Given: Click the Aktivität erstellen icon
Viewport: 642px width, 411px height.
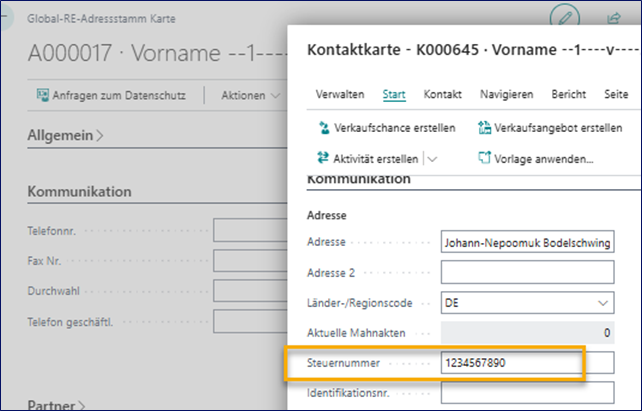Looking at the screenshot, I should coord(323,158).
